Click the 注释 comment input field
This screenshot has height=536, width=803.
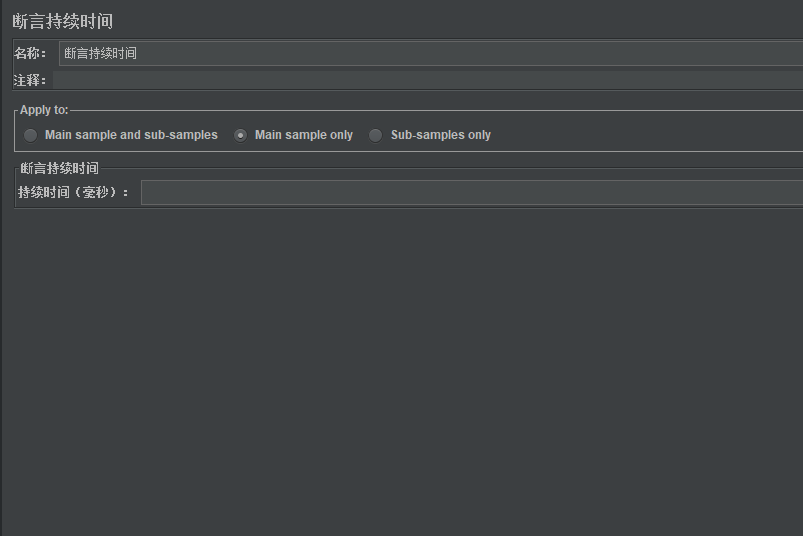click(428, 80)
